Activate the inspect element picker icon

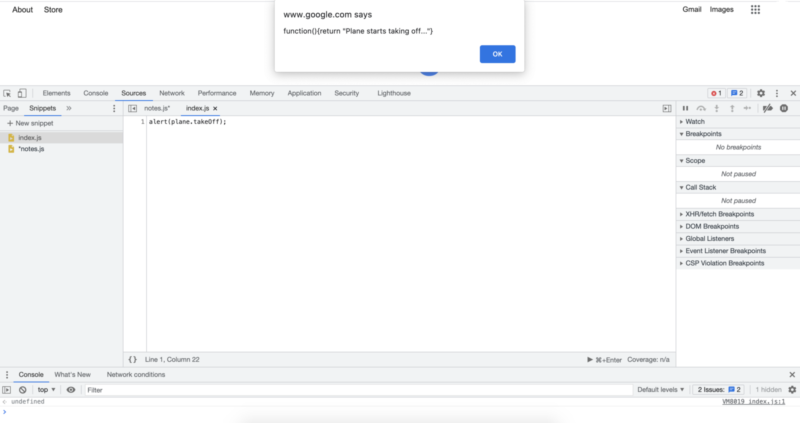(7, 93)
